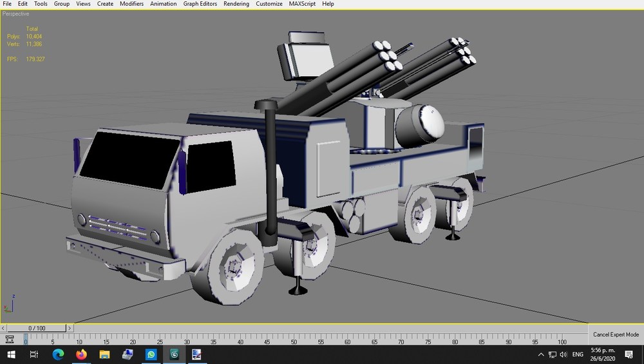Step time slider back with left arrow
This screenshot has height=364, width=644.
tap(3, 328)
